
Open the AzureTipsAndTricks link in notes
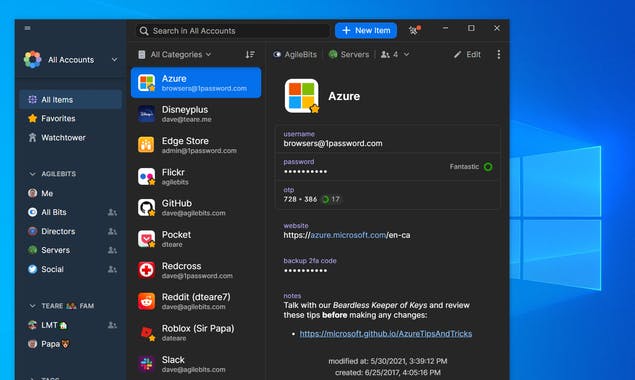(386, 334)
